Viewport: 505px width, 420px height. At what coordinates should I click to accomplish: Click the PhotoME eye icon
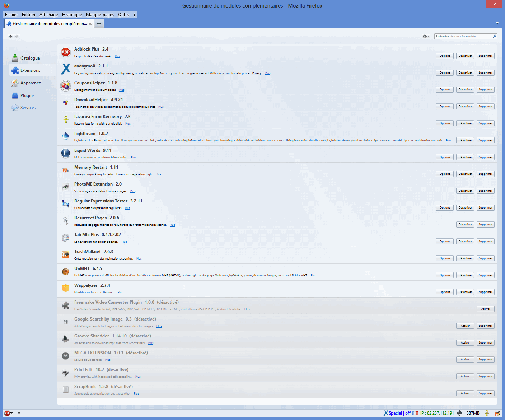click(66, 187)
